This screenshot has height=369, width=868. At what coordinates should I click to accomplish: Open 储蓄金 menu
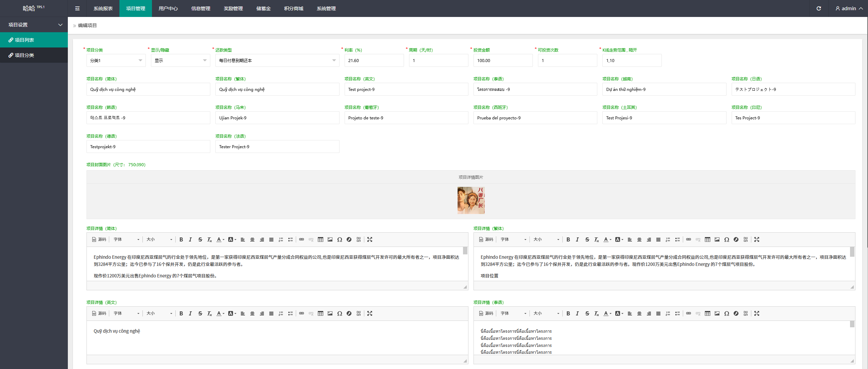264,8
